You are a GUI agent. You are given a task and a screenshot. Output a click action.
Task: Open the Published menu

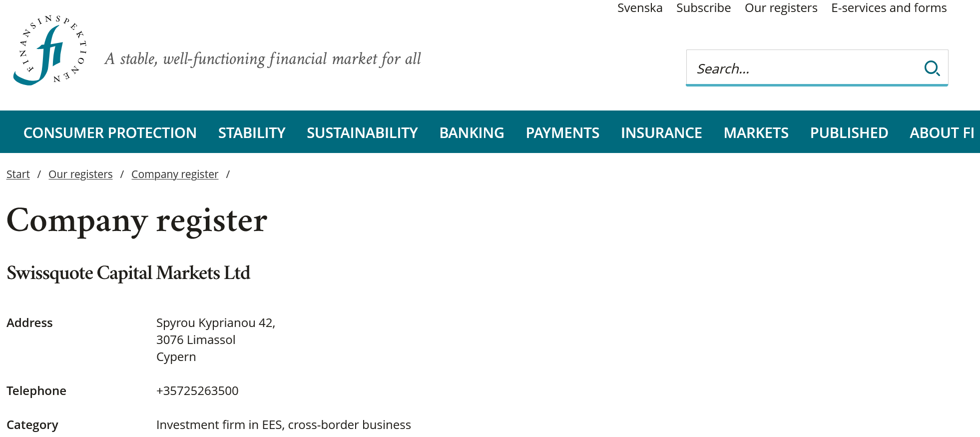point(849,132)
